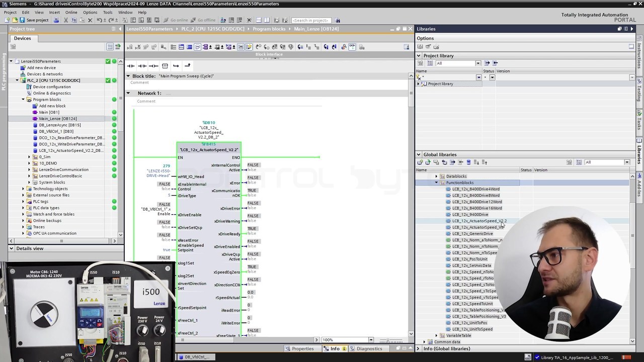Viewport: 644px width, 362px height.
Task: Open the Insert menu
Action: (x=54, y=12)
